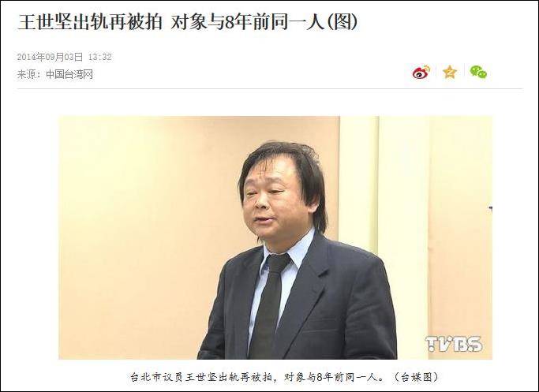Click the divider line below the source
This screenshot has width=539, height=392.
point(270,88)
